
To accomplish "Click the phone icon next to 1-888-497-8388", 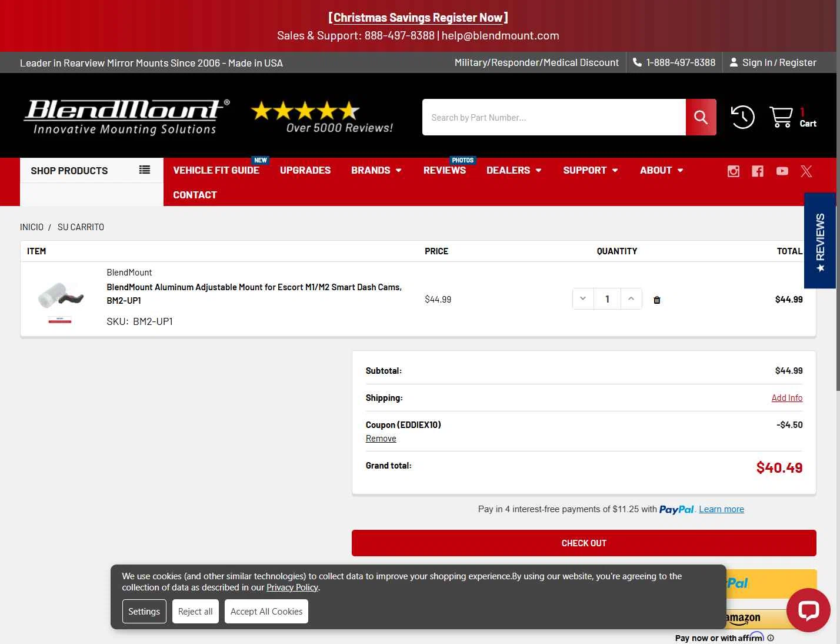I will (637, 62).
